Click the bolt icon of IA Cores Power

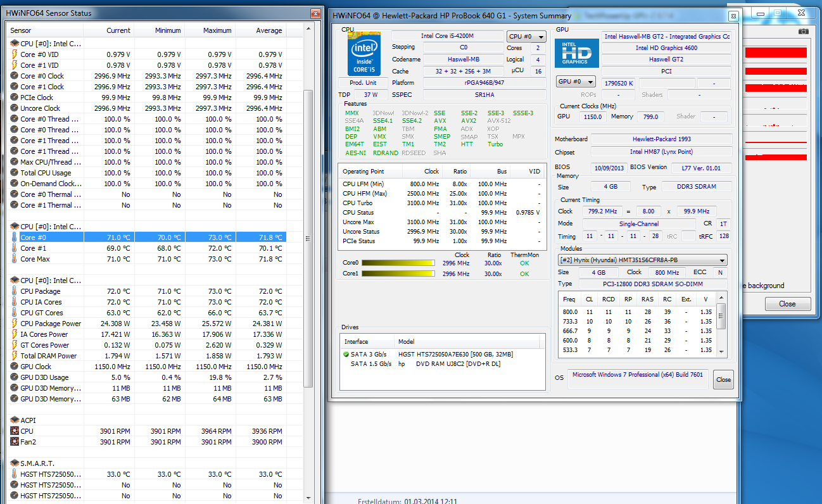(15, 334)
